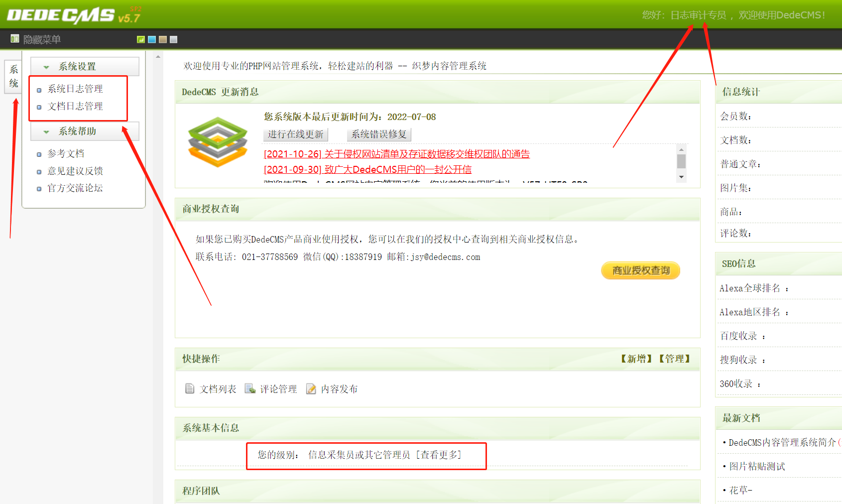Click the bullet icon beside 文档日志管理
Screen dimensions: 842x504
[39, 107]
